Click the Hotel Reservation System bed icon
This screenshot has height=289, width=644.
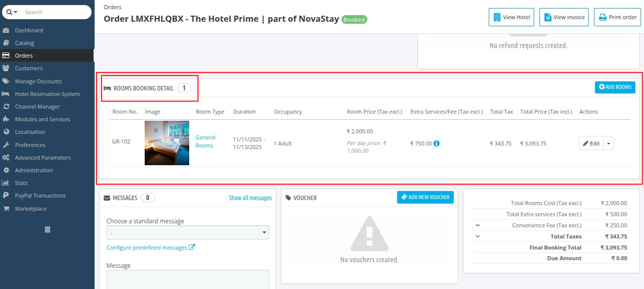coord(6,94)
